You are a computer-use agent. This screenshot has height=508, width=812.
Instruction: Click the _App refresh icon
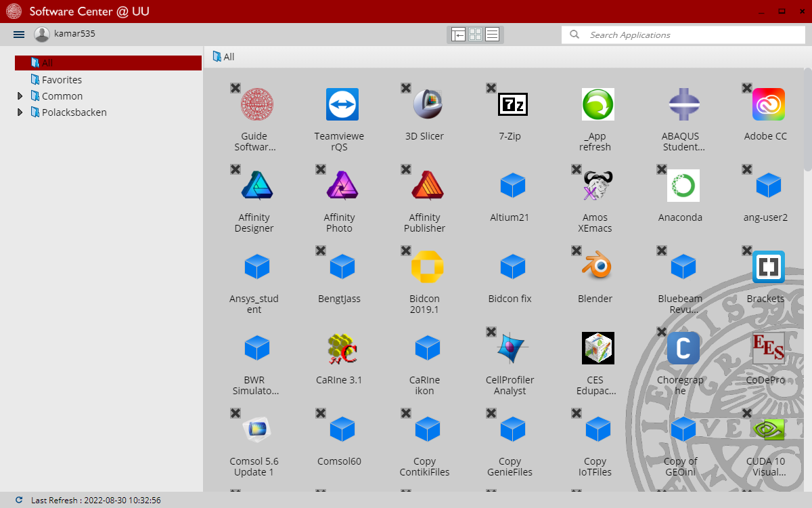pos(598,104)
